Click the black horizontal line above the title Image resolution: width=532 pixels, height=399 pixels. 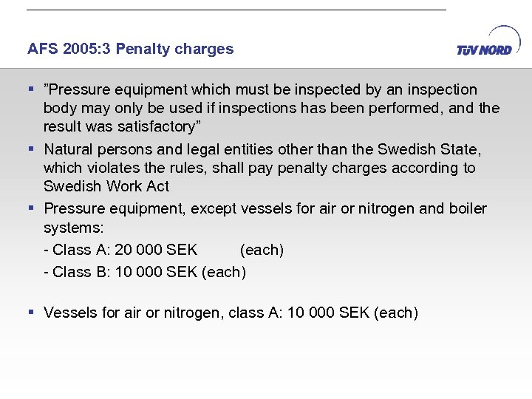tap(236, 10)
